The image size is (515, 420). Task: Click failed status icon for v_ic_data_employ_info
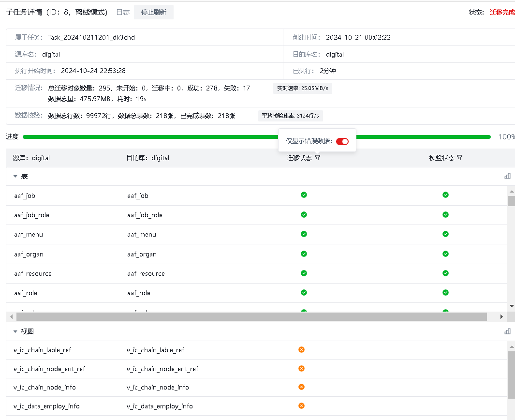(x=301, y=405)
